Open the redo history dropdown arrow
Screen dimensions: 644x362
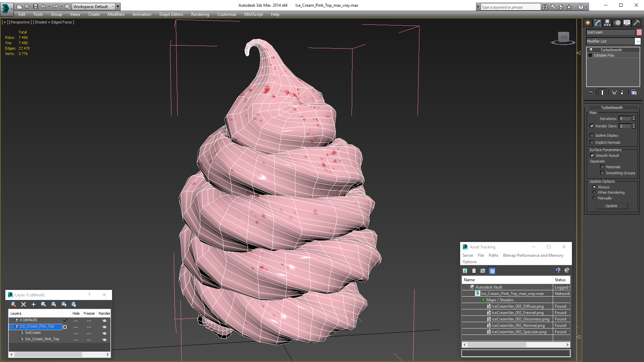point(61,6)
